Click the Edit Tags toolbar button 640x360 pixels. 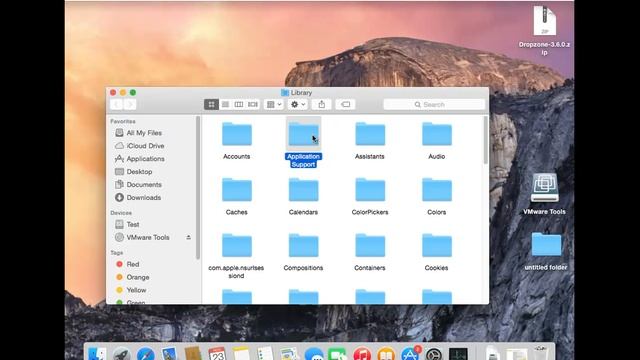tap(345, 104)
